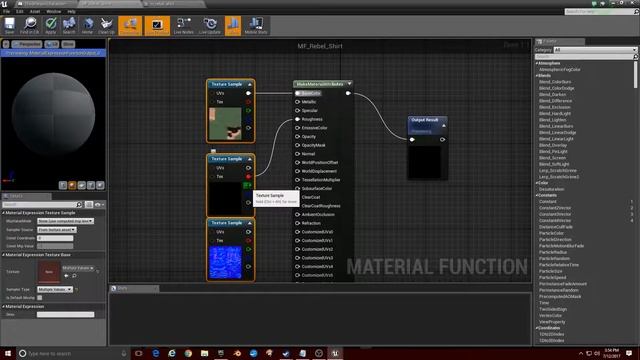Image resolution: width=640 pixels, height=360 pixels.
Task: Click the Details search field
Action: pyautogui.click(x=42, y=204)
